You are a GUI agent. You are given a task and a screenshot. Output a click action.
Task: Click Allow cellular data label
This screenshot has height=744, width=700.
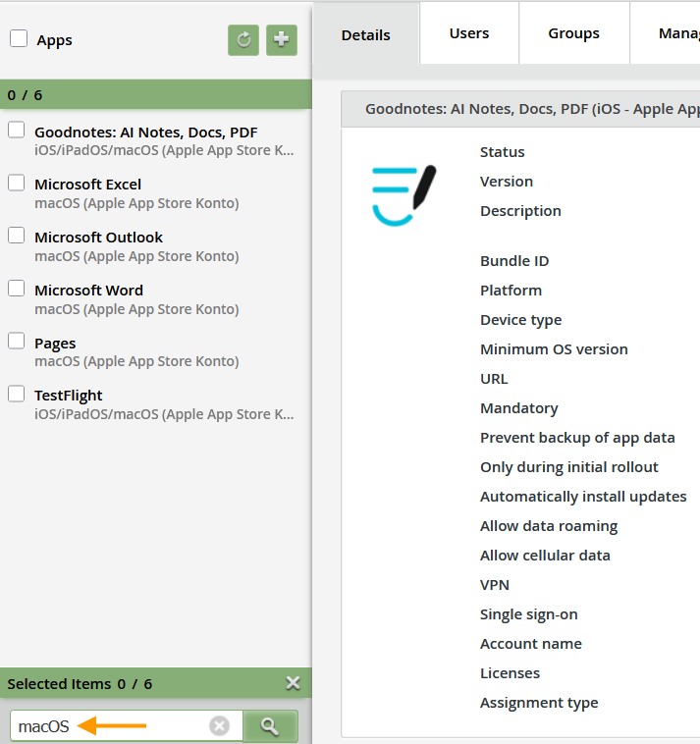tap(545, 556)
